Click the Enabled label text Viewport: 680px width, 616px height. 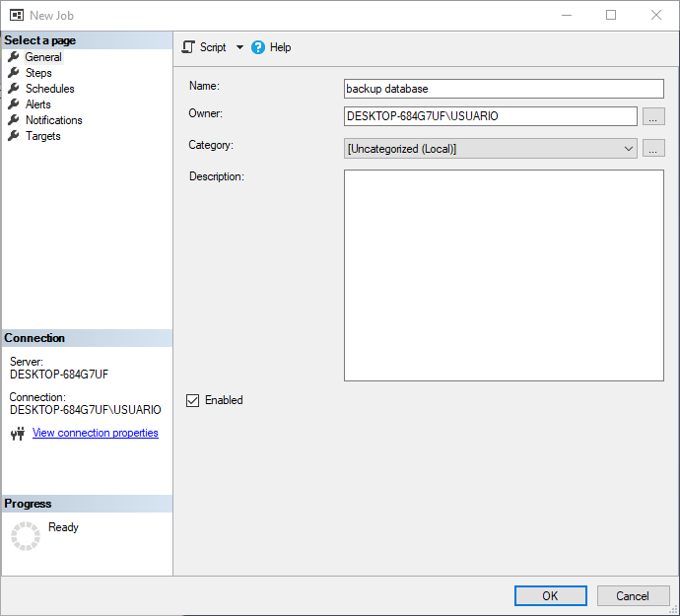point(224,400)
